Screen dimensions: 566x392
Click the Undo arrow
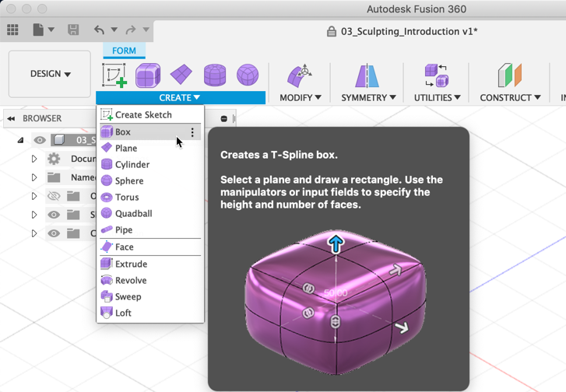[x=99, y=30]
